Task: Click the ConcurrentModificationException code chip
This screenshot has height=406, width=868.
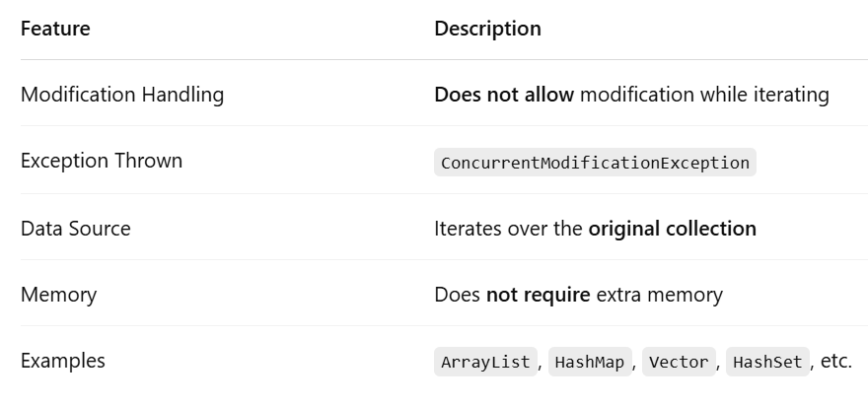Action: (x=595, y=163)
